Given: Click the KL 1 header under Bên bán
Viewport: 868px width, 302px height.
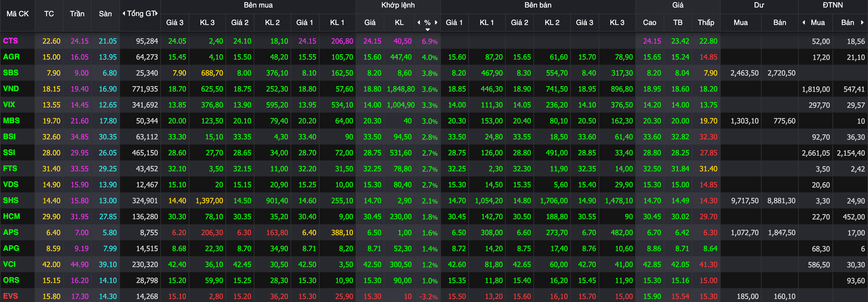Looking at the screenshot, I should [486, 23].
